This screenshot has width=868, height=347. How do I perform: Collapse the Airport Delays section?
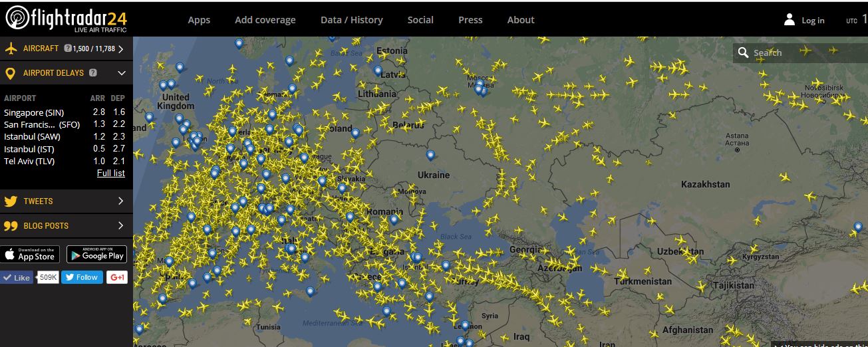pos(121,73)
